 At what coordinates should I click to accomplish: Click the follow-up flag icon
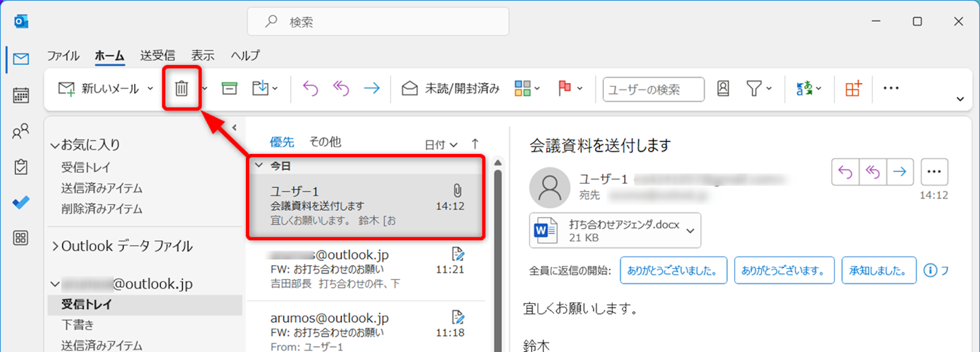565,88
